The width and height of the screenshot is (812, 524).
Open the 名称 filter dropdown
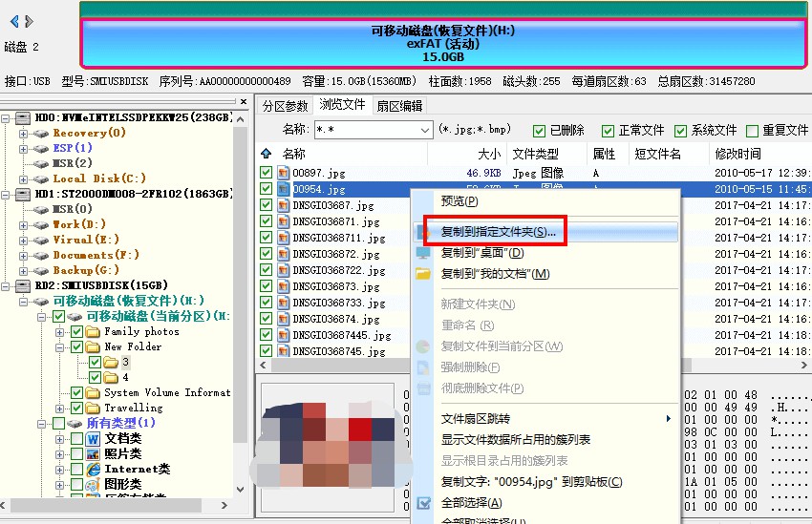(x=425, y=130)
